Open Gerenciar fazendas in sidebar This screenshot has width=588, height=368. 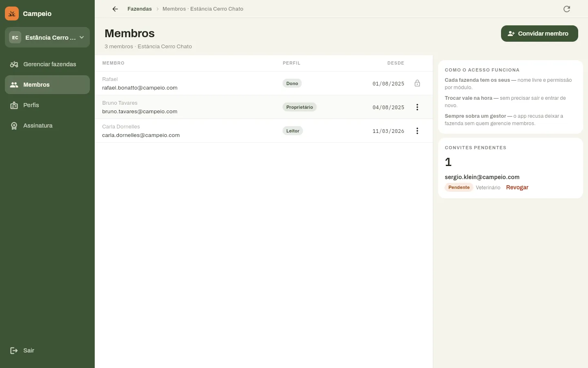47,64
